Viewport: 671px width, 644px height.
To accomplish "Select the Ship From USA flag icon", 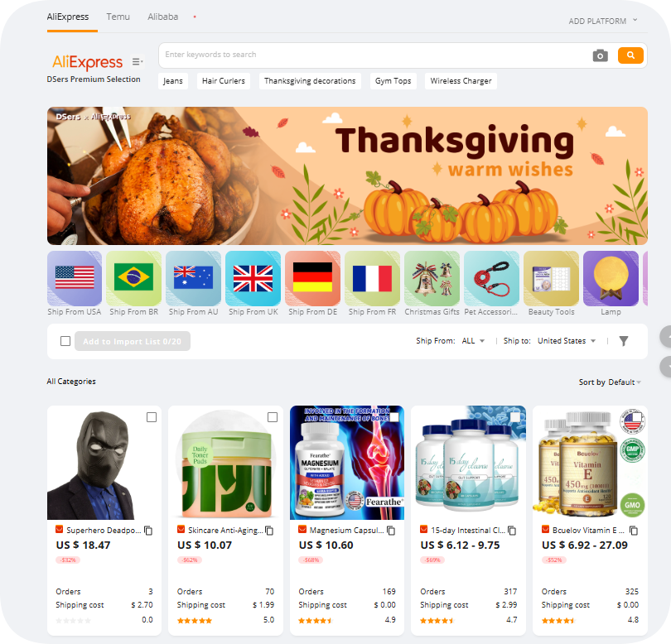I will (75, 278).
